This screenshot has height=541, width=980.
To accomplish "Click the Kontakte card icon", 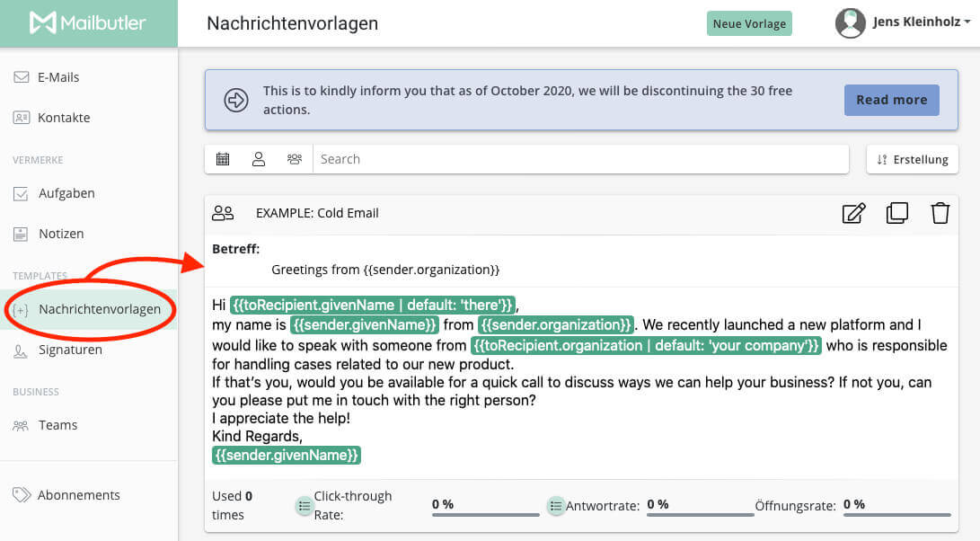I will pos(22,118).
